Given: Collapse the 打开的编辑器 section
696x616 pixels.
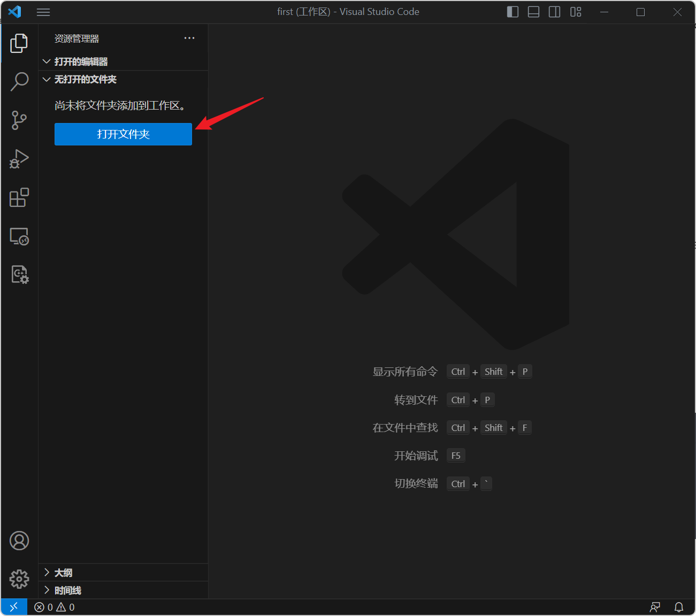Looking at the screenshot, I should (x=123, y=61).
